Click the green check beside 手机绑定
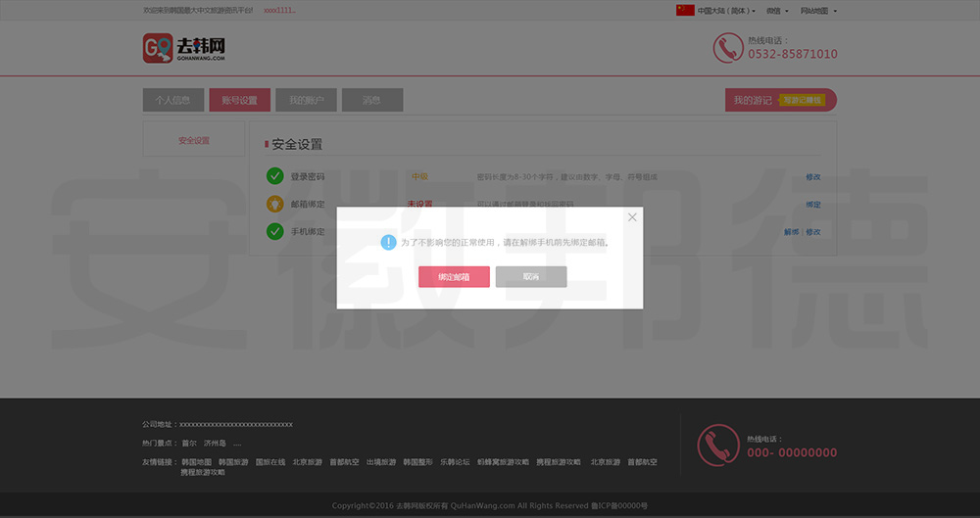The height and width of the screenshot is (518, 980). [x=274, y=231]
